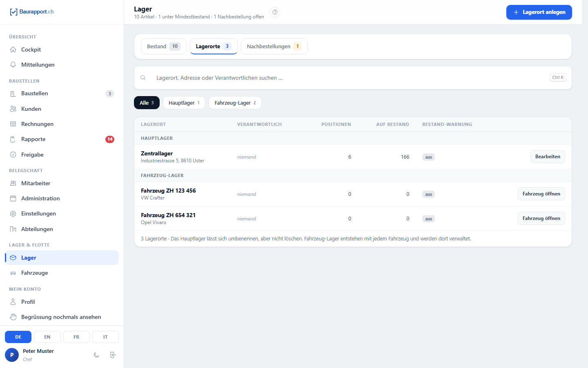Navigate to Abteilungen
Viewport: 588px width, 368px height.
[62, 229]
